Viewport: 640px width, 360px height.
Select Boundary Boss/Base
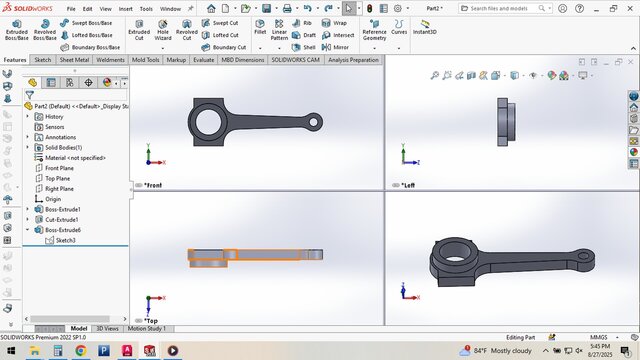pos(90,47)
